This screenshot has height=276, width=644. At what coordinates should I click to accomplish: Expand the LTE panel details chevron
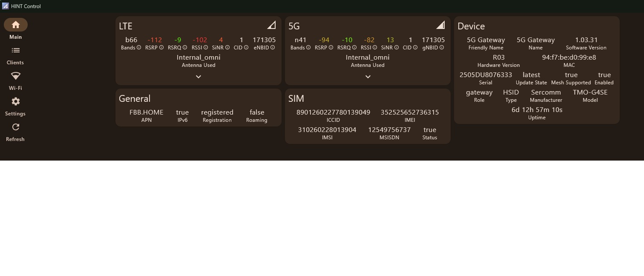pyautogui.click(x=198, y=77)
